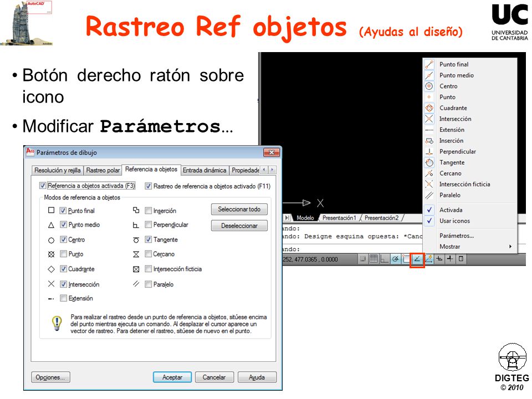Uncheck Punto medio checkbox in dialog
Viewport: 532px width, 399px height.
tap(63, 224)
